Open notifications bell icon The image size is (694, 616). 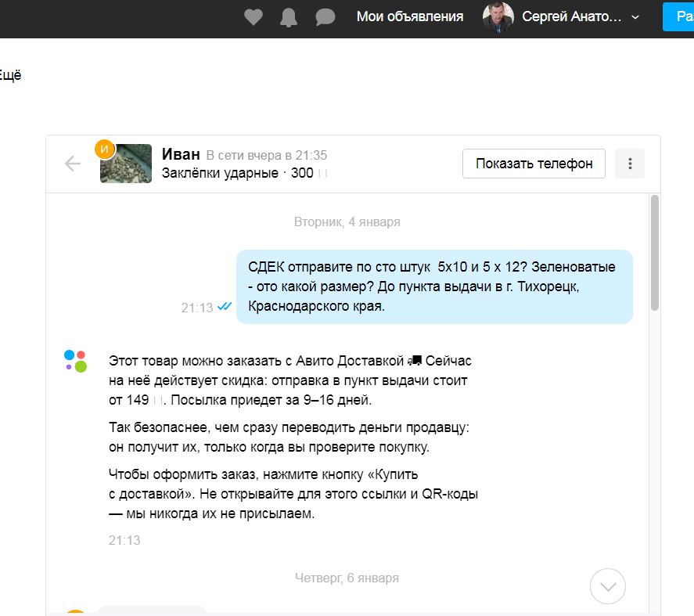[289, 17]
